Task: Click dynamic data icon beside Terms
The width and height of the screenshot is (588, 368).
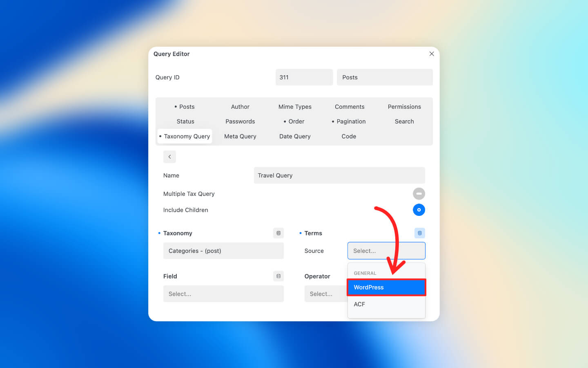Action: (x=419, y=233)
